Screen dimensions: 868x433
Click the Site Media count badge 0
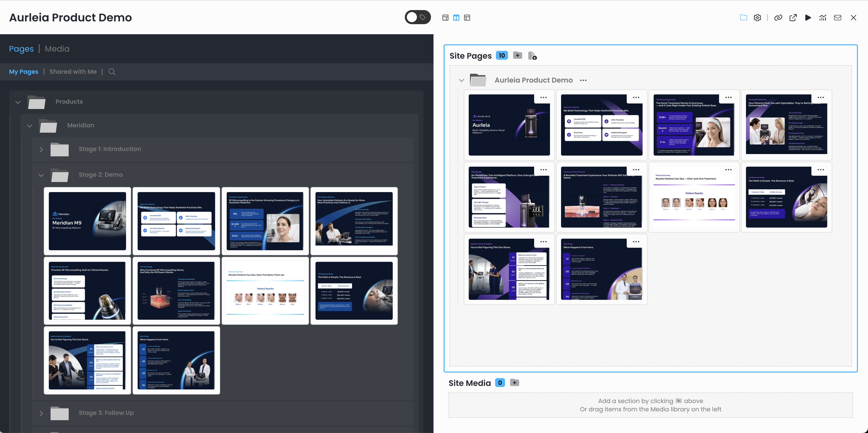click(x=500, y=382)
